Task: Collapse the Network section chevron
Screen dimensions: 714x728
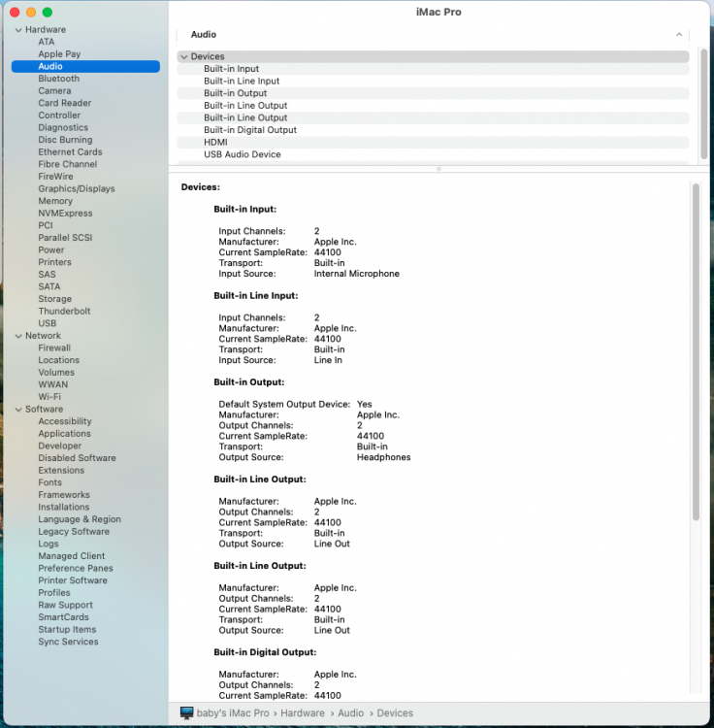Action: click(x=18, y=336)
